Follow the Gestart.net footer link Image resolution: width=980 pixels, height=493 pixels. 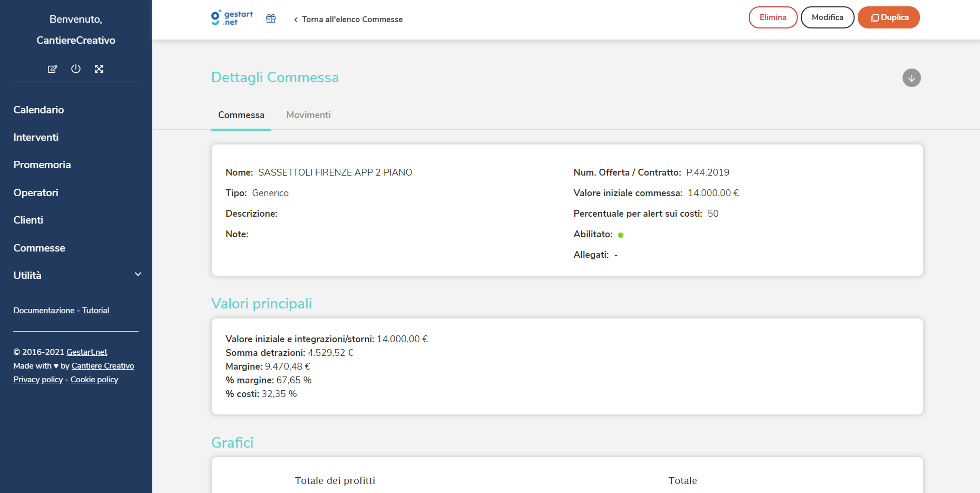coord(86,352)
